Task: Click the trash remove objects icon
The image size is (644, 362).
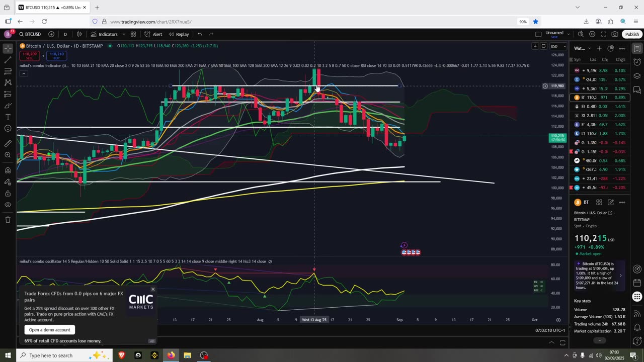Action: coord(8,220)
